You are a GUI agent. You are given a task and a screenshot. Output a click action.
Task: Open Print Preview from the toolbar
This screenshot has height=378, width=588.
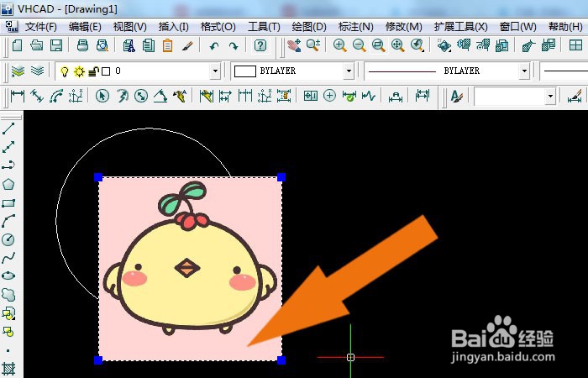102,45
